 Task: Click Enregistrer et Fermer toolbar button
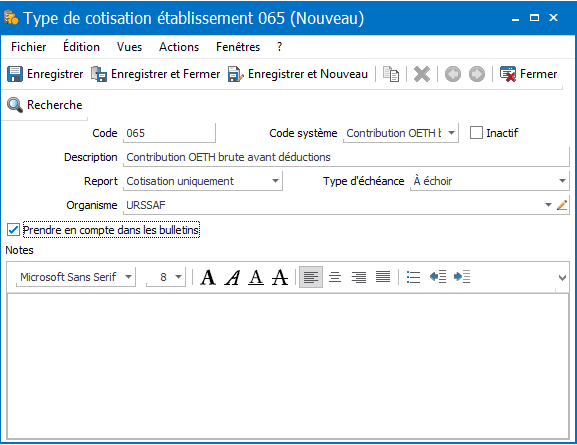pos(155,74)
